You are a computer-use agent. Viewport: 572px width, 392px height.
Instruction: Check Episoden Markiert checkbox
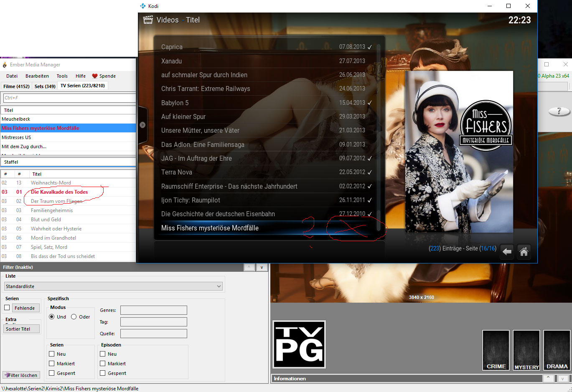103,364
